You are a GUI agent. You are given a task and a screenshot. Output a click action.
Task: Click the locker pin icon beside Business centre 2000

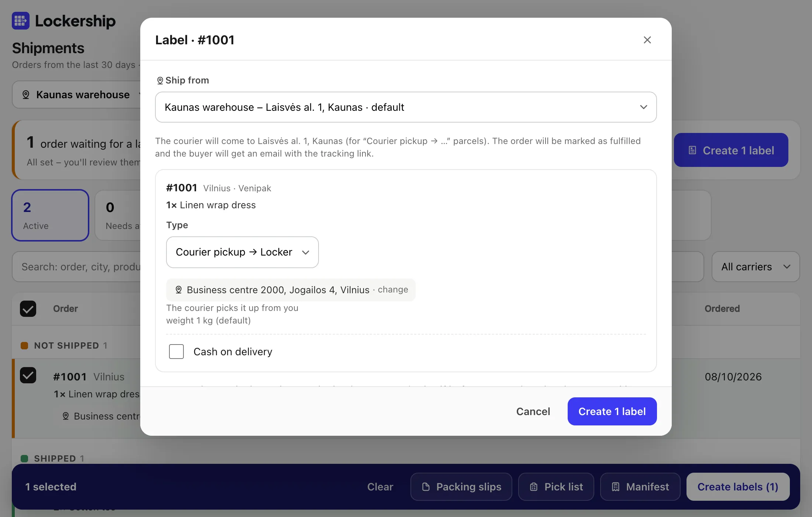(179, 290)
